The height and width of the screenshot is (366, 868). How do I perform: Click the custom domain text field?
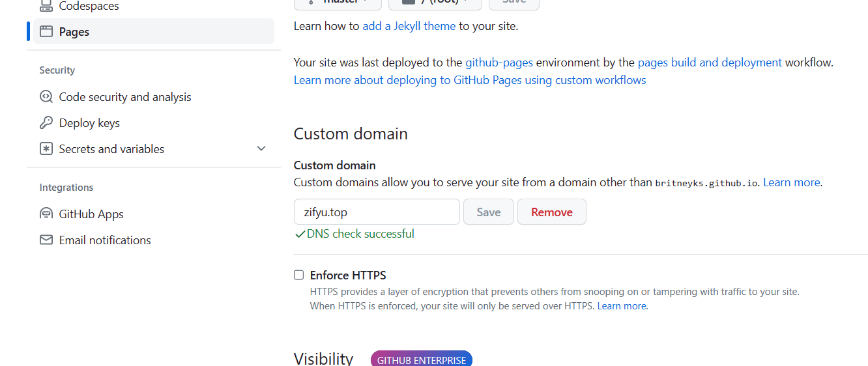click(377, 212)
